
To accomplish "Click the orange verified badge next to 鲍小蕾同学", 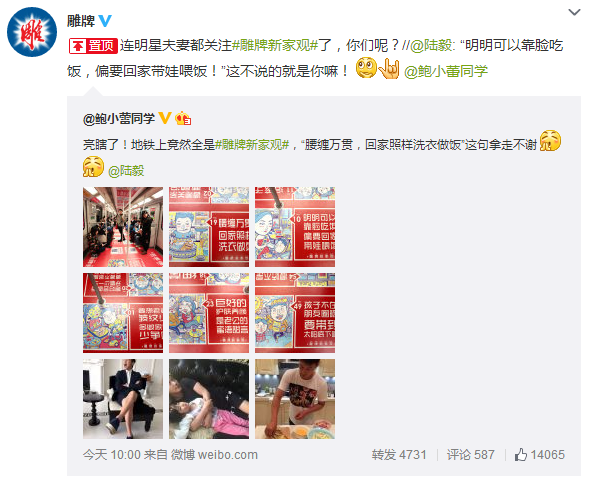I will coord(165,118).
